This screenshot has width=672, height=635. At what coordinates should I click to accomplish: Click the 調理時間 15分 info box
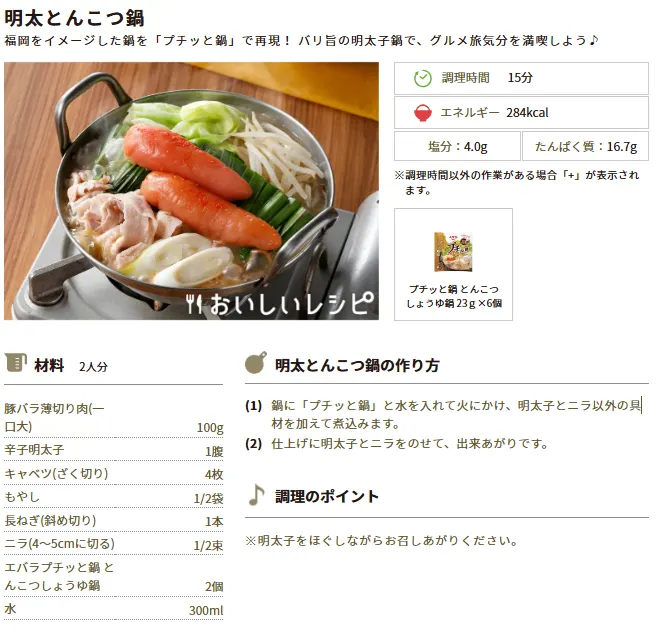coord(521,78)
